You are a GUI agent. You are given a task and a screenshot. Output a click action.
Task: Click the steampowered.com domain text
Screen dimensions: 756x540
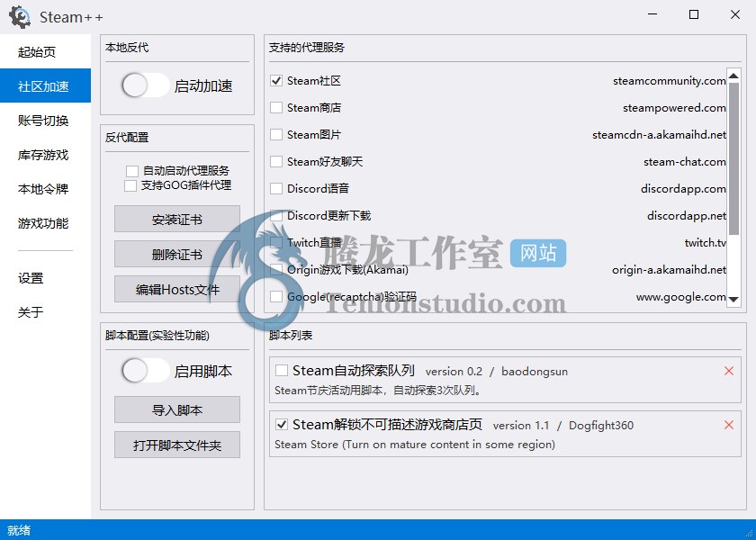tap(674, 107)
